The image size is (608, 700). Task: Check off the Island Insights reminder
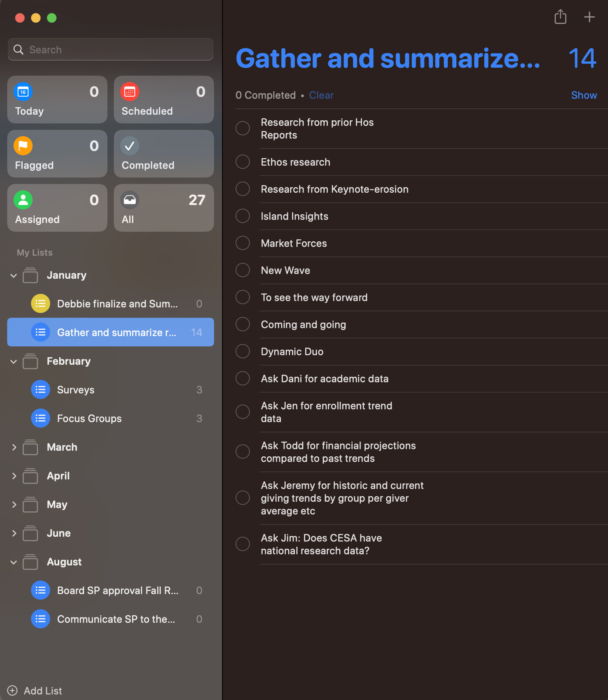coord(243,216)
